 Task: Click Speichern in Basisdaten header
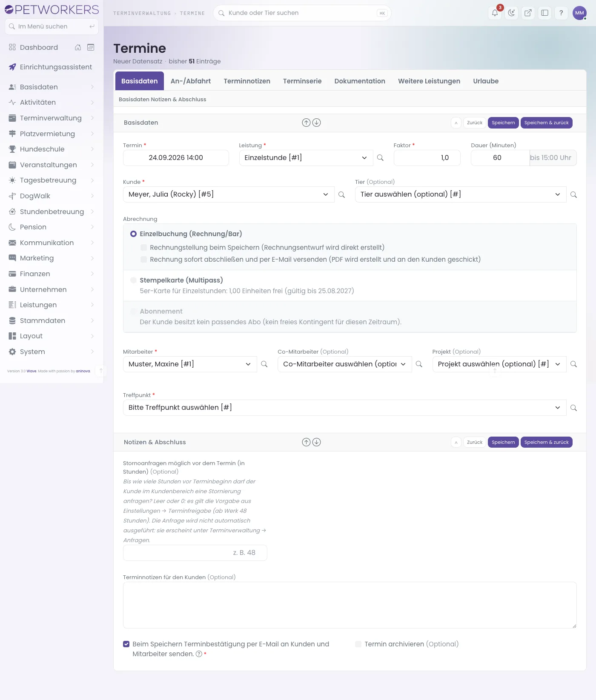503,123
